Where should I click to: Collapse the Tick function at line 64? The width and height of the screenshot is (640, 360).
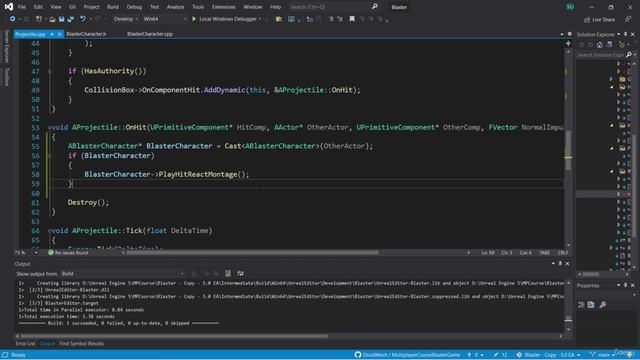click(49, 231)
